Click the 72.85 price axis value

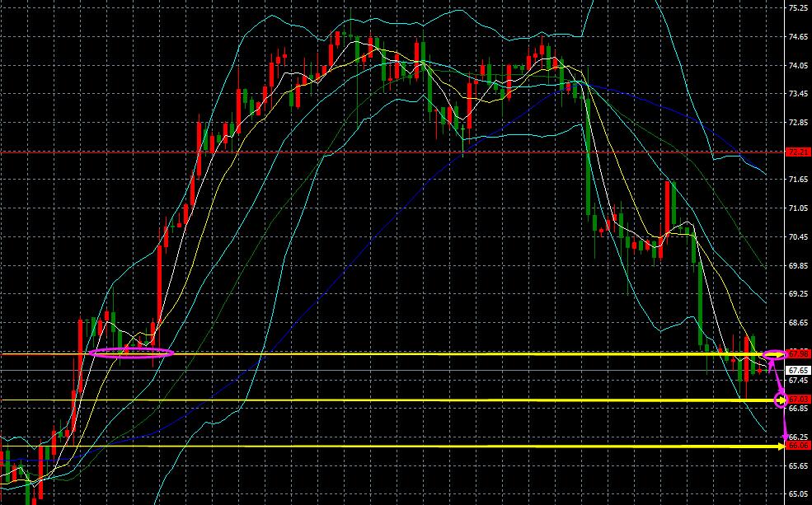798,123
